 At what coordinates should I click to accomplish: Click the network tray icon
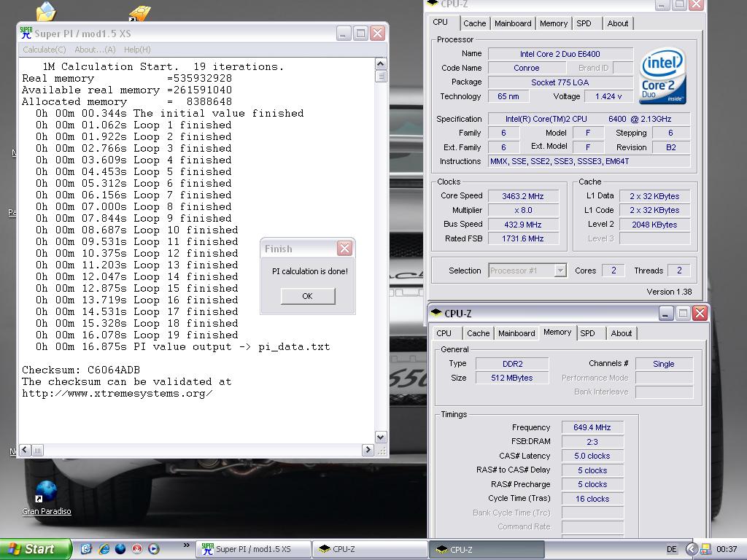click(705, 549)
